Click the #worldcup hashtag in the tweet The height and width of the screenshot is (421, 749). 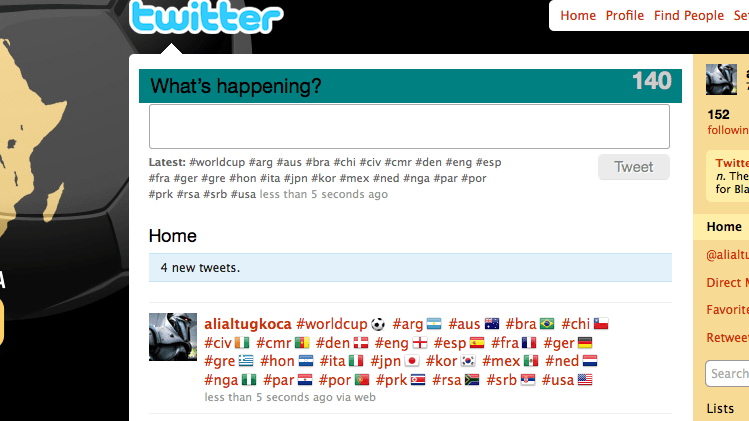tap(332, 324)
